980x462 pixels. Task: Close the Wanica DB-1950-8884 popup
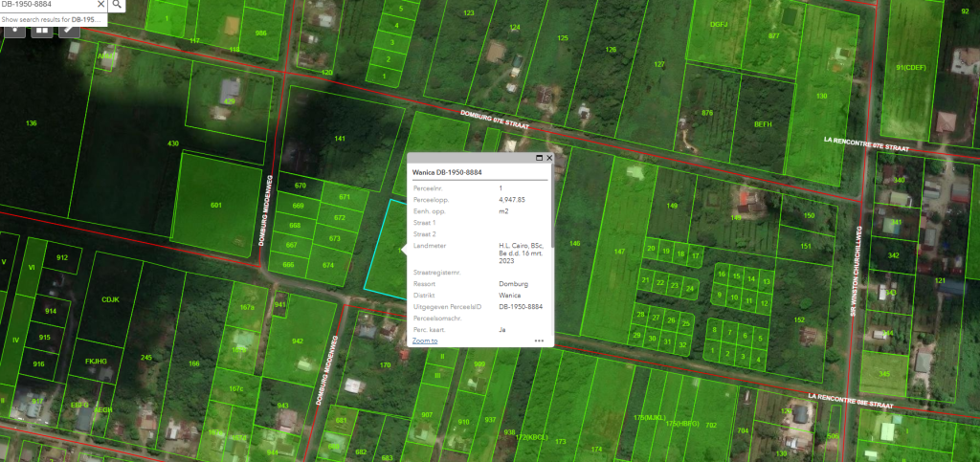[549, 158]
